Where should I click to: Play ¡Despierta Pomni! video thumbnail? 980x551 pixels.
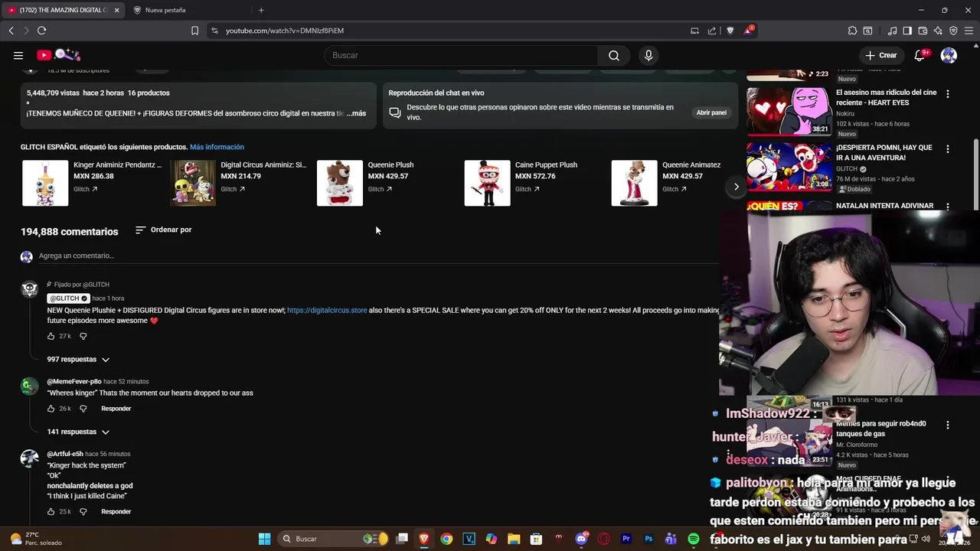pos(789,167)
